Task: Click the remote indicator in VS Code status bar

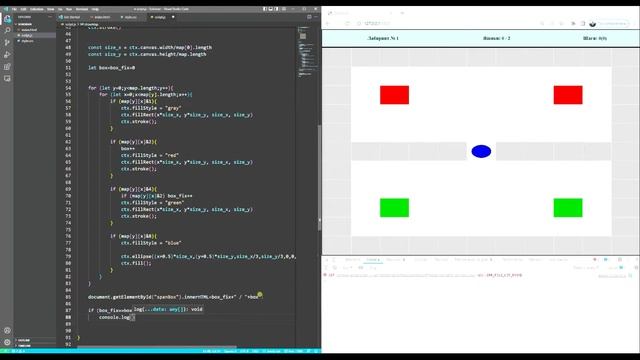Action: coord(6,351)
